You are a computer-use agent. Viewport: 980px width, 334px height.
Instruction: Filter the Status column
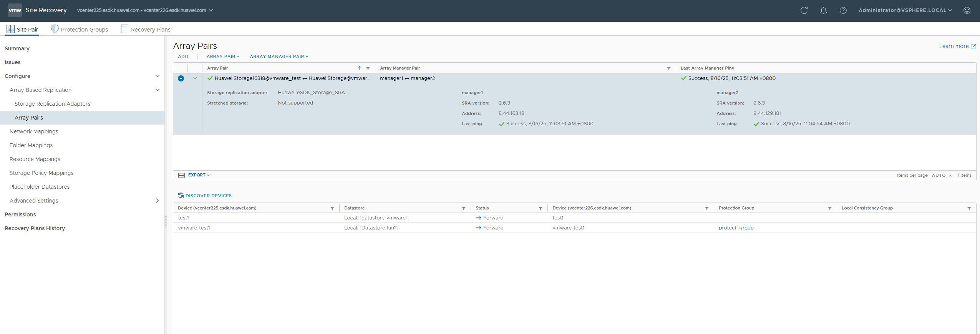point(541,208)
